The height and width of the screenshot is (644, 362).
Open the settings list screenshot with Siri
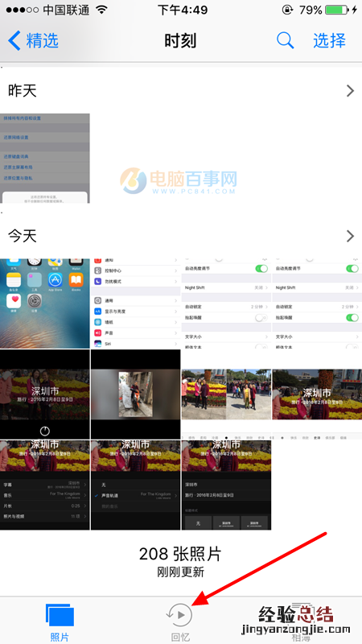[135, 303]
